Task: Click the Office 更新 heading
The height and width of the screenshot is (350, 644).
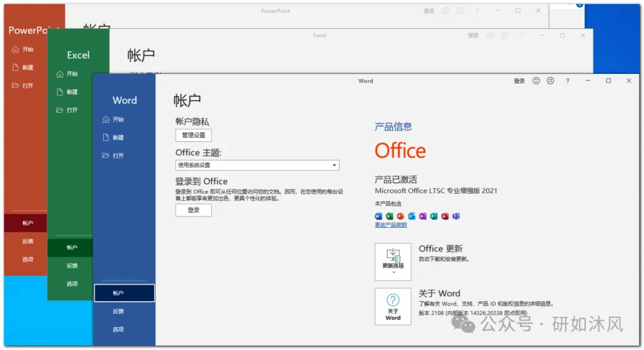Action: (440, 249)
